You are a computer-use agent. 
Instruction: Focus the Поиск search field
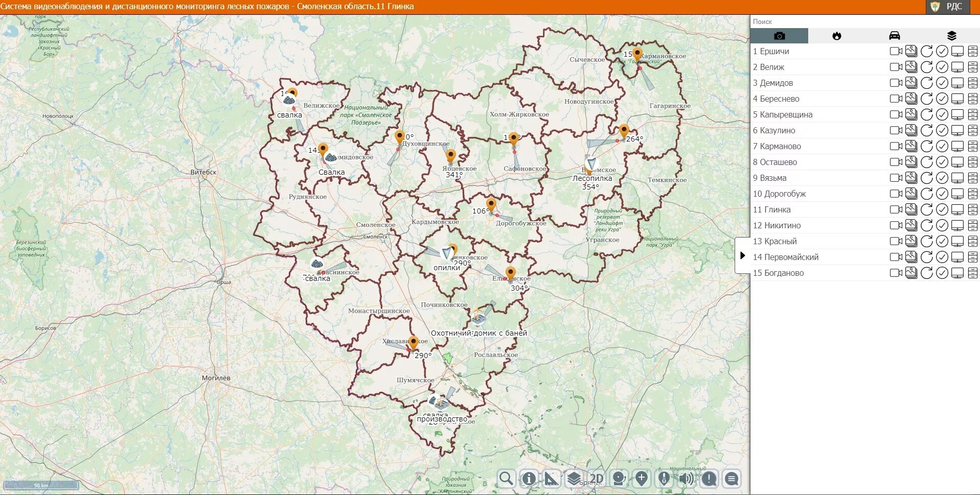(x=865, y=21)
